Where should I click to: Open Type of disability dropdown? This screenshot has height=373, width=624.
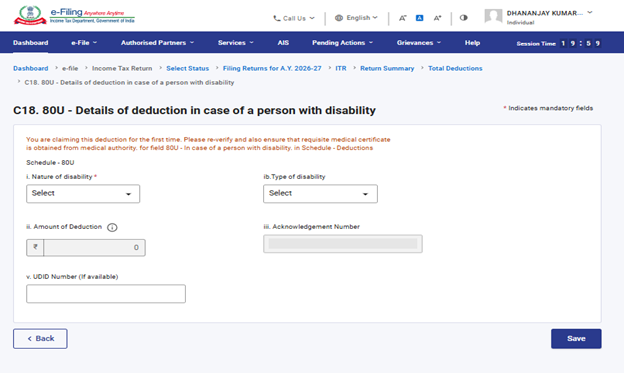(320, 193)
